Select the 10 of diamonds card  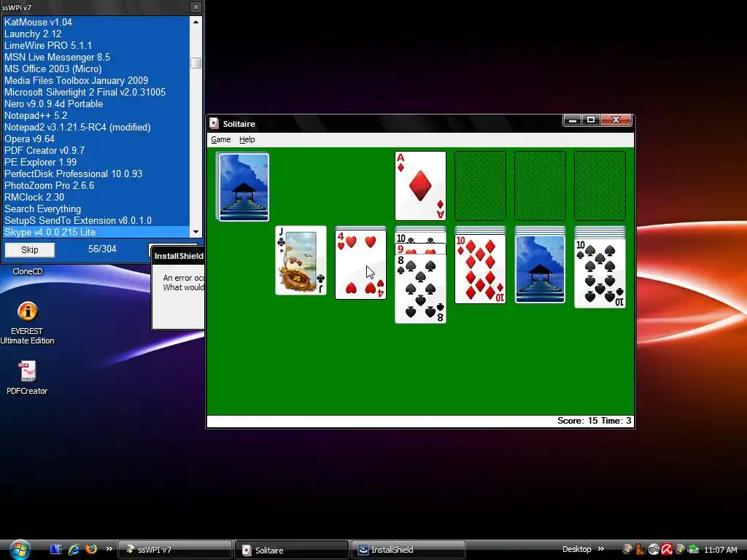point(480,268)
